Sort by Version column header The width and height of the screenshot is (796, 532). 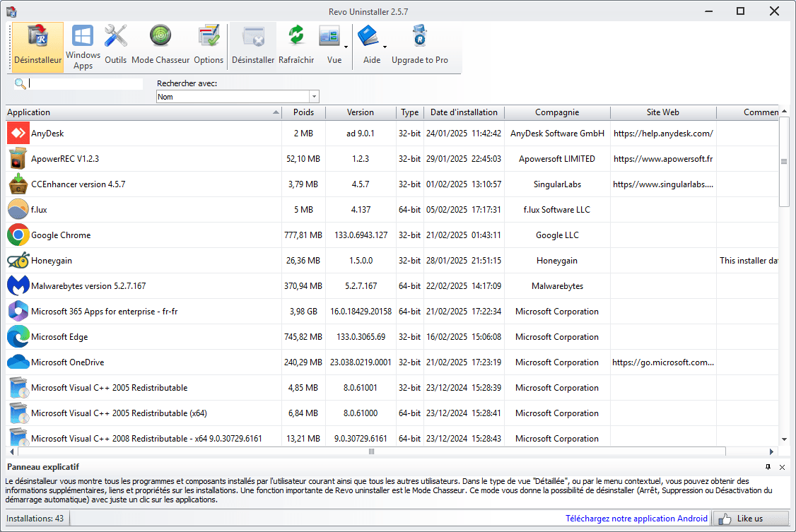361,112
